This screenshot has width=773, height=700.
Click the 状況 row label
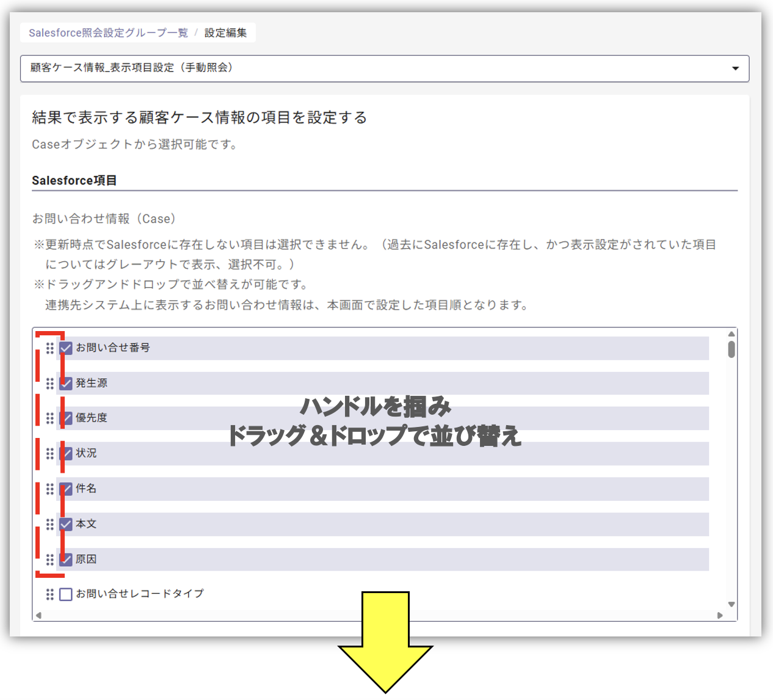pyautogui.click(x=86, y=453)
